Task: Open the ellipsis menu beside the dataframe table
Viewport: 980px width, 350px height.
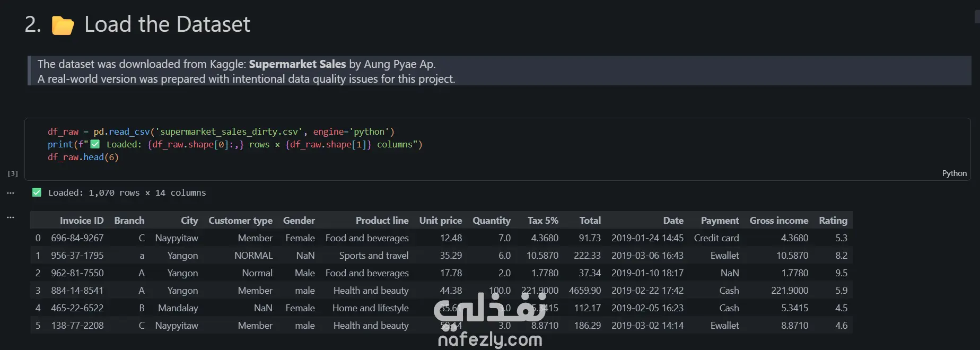Action: pyautogui.click(x=11, y=217)
